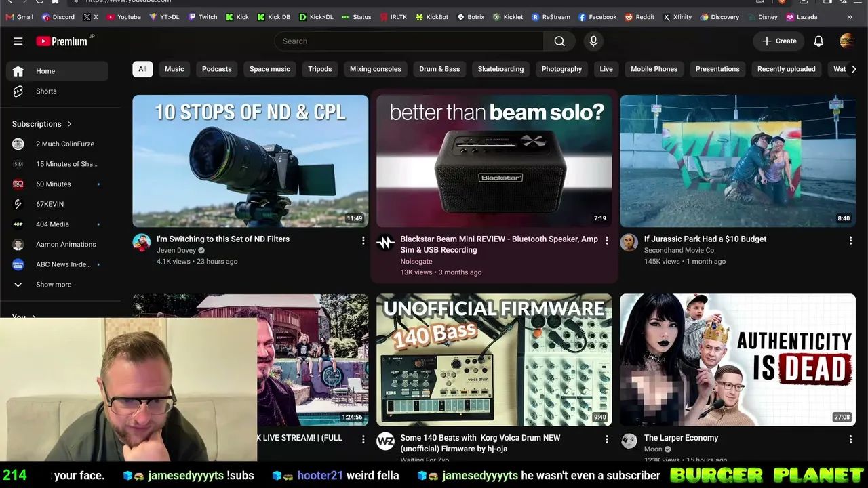868x488 pixels.
Task: Open title I'm Switching to this Set of ND Filters
Action: tap(223, 239)
